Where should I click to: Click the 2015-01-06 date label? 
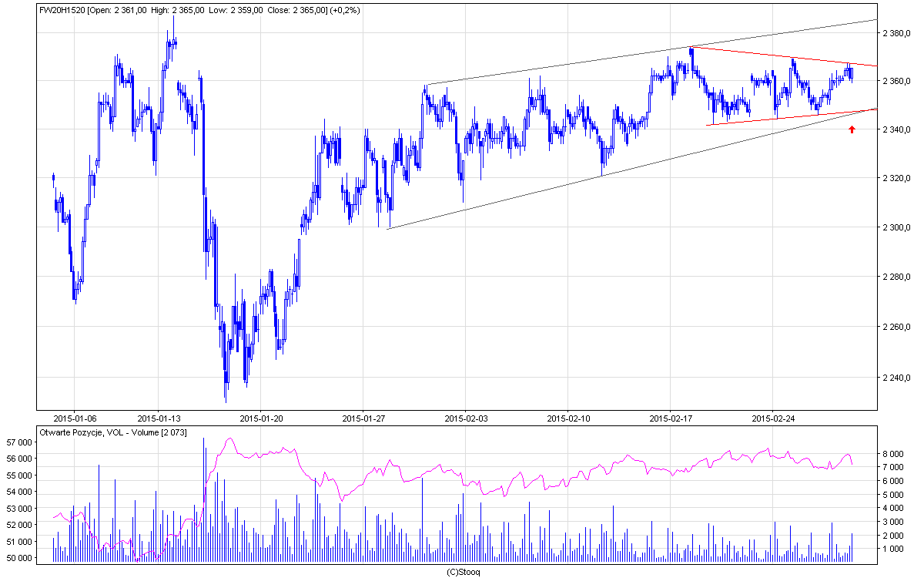pyautogui.click(x=74, y=418)
